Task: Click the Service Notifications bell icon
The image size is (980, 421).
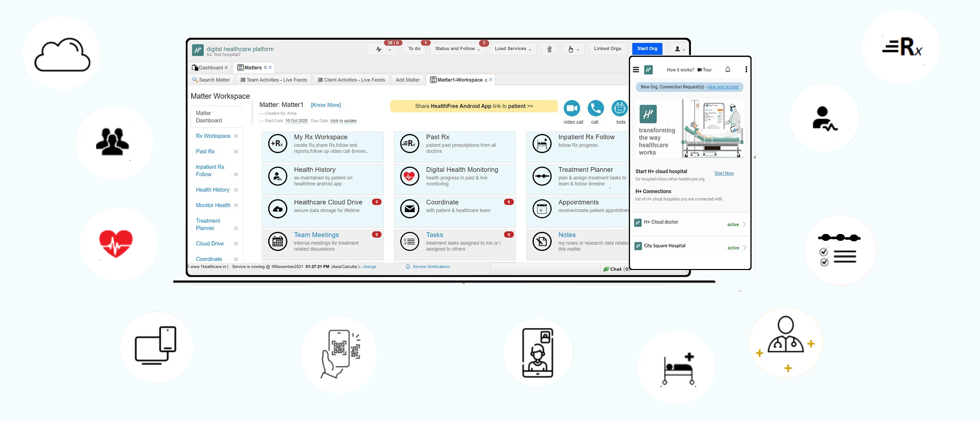Action: click(408, 266)
